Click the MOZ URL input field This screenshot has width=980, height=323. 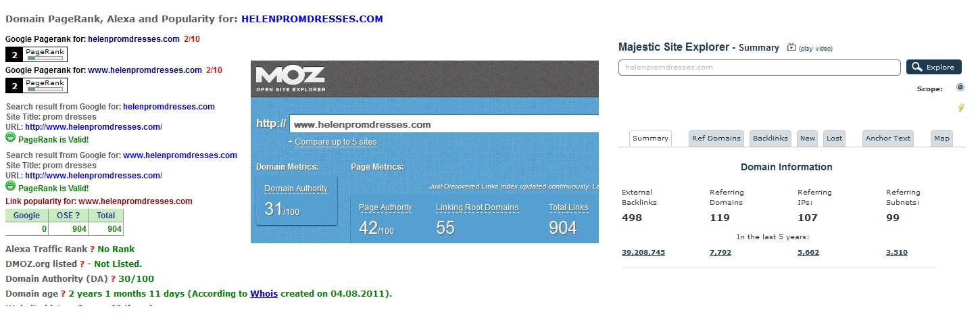click(x=444, y=124)
